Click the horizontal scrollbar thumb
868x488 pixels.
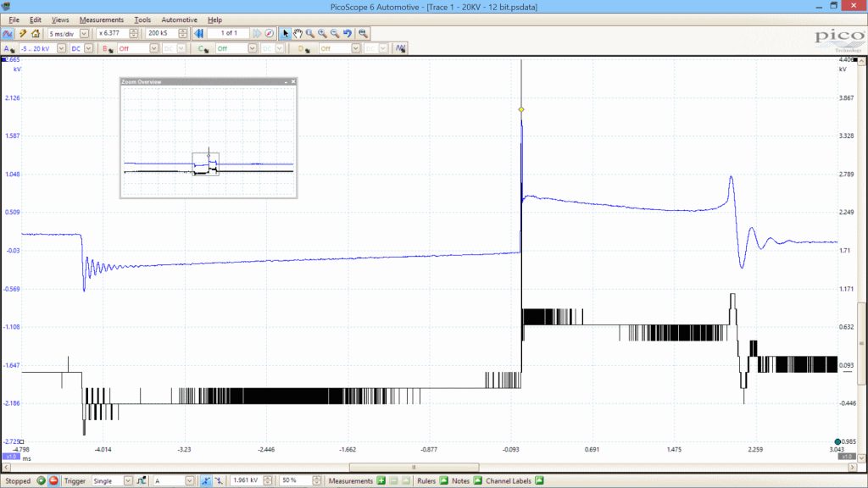(414, 468)
